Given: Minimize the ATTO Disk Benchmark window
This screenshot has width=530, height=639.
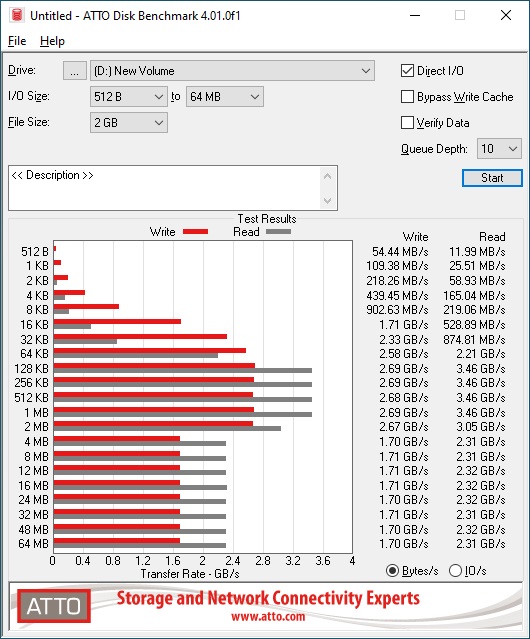Looking at the screenshot, I should pyautogui.click(x=415, y=15).
